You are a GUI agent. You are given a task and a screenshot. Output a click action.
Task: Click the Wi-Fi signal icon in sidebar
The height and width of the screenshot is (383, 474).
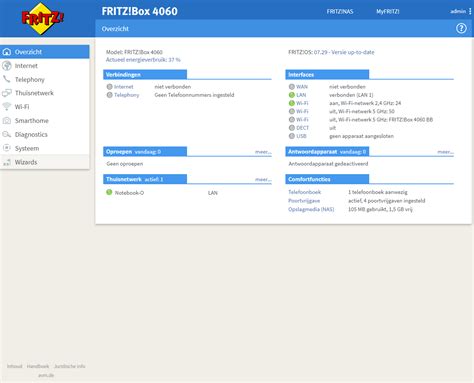(x=7, y=107)
